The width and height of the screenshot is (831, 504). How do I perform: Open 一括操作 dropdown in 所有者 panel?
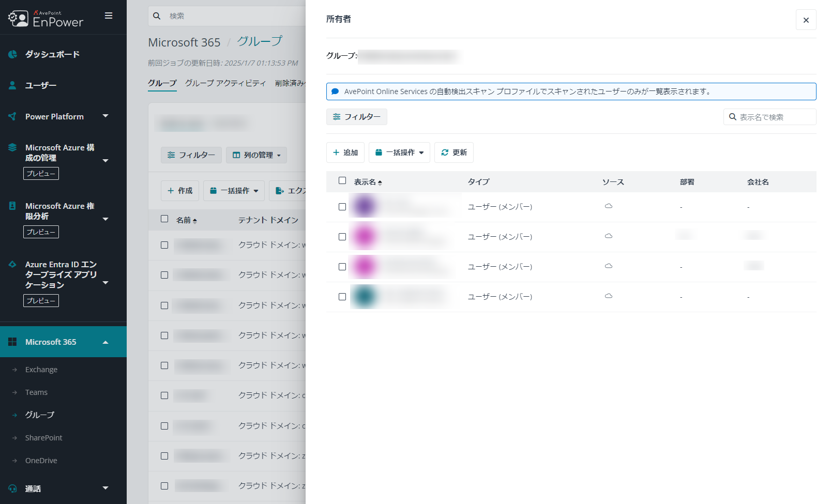[399, 152]
